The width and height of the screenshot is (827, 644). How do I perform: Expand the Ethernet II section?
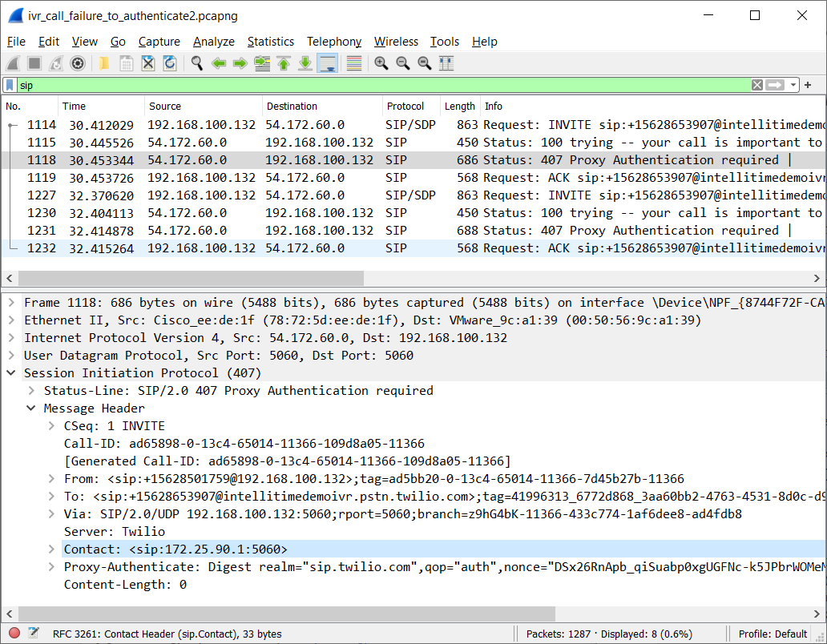(x=11, y=320)
